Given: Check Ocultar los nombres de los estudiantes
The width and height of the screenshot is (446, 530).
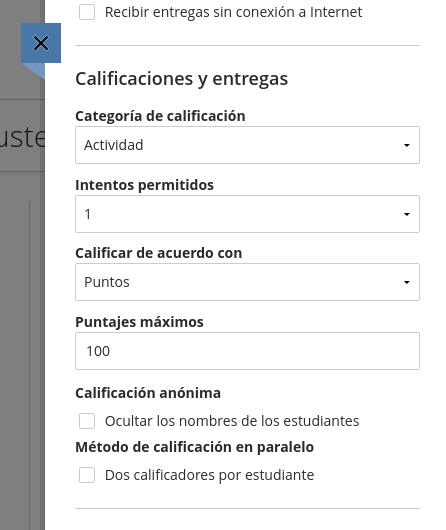Looking at the screenshot, I should tap(87, 421).
